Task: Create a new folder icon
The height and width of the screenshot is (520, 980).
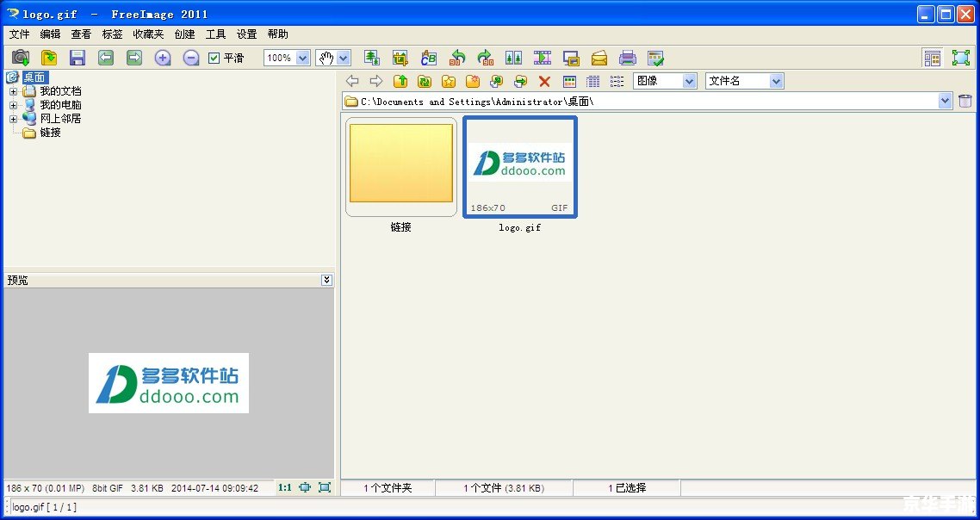Action: point(473,81)
